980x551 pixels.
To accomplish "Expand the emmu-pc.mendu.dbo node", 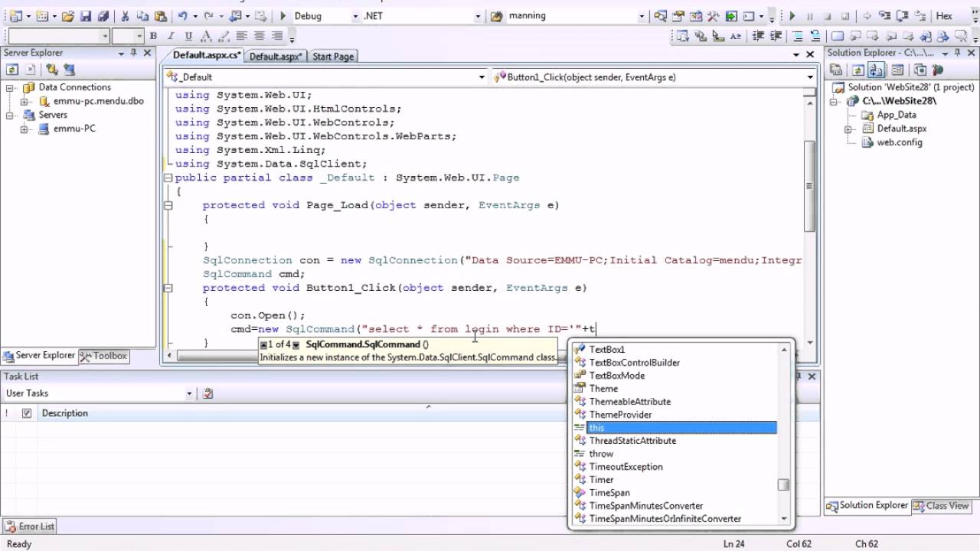I will pyautogui.click(x=24, y=101).
